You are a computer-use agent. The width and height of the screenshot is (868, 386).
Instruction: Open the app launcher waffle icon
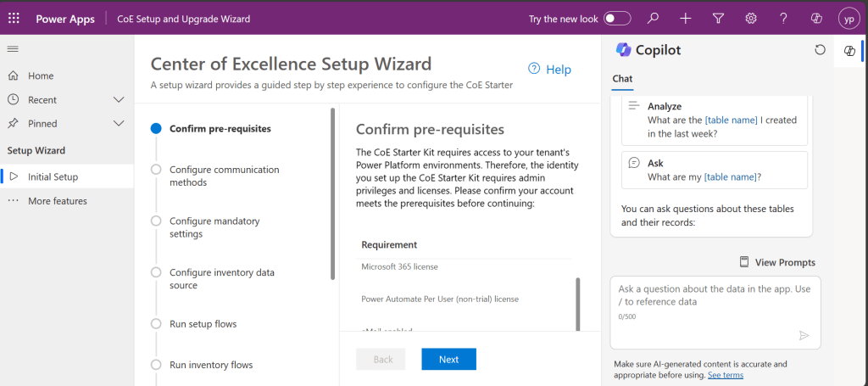click(14, 18)
